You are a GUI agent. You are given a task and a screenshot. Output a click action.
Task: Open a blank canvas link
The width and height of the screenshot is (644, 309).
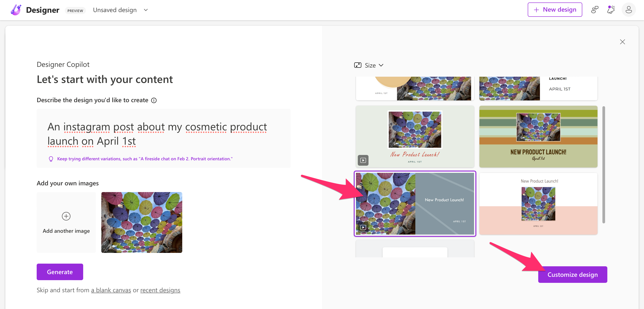coord(111,290)
